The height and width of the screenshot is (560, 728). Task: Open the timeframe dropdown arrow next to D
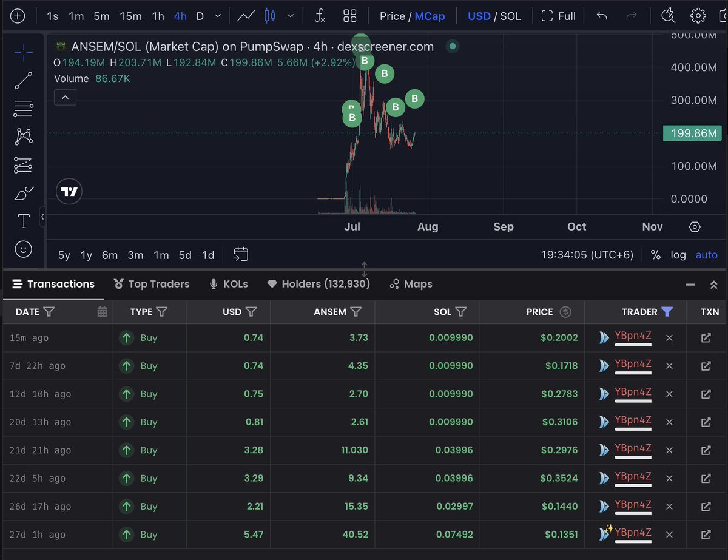[x=218, y=16]
